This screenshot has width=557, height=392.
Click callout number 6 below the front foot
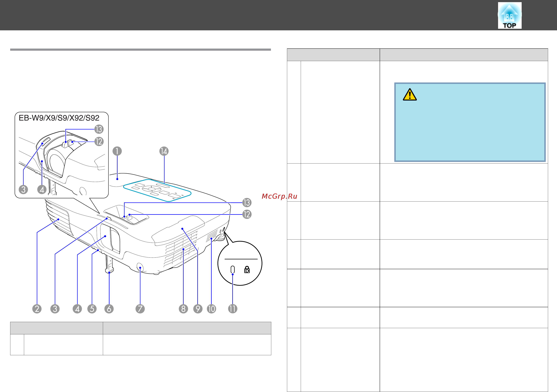tap(109, 309)
